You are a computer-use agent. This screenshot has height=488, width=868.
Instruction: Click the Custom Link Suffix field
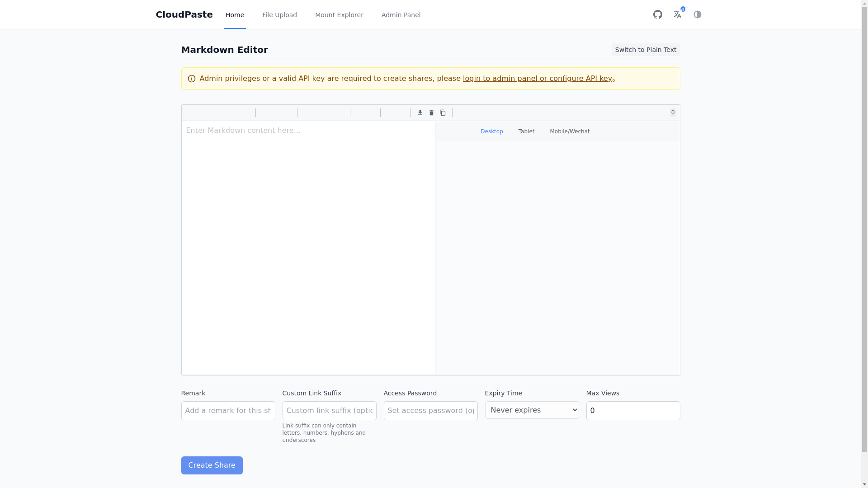tap(329, 411)
